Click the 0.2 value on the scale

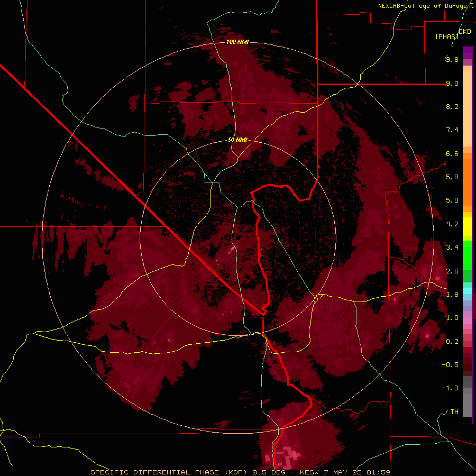tap(452, 342)
